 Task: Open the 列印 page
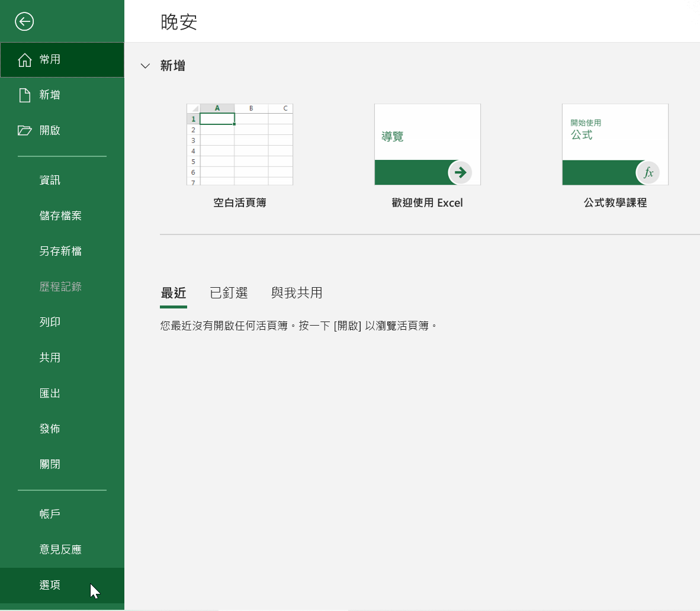tap(62, 322)
